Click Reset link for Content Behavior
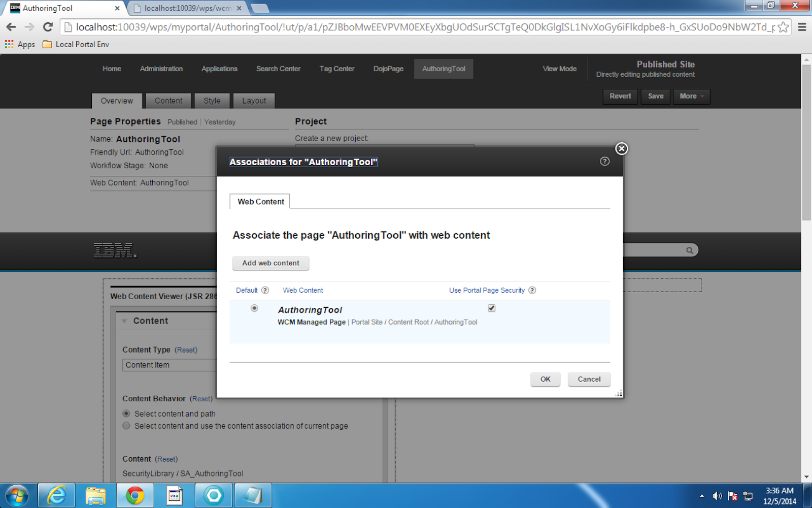The height and width of the screenshot is (508, 812). 201,399
